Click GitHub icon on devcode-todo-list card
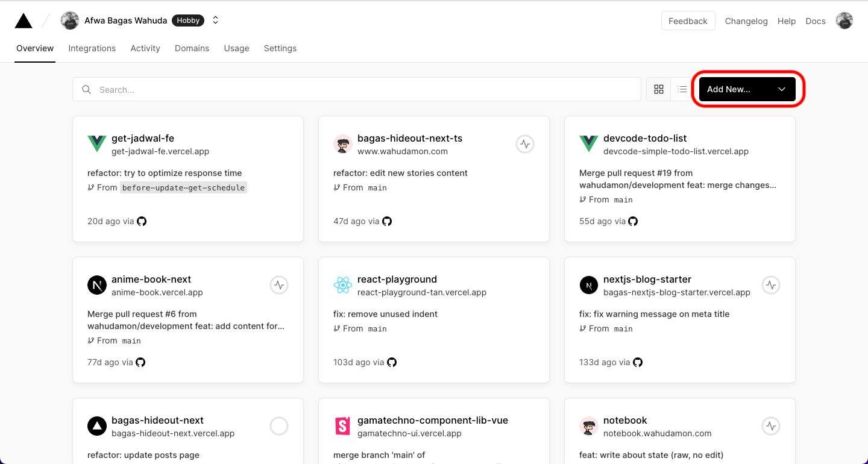This screenshot has height=464, width=868. click(633, 221)
